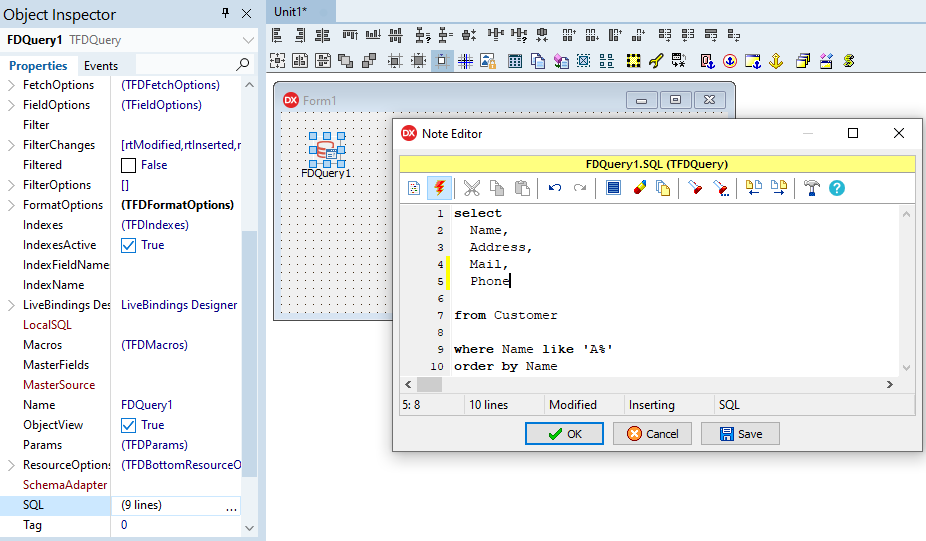Click the Align Right Edges icon in form toolbar
926x541 pixels.
coord(300,35)
